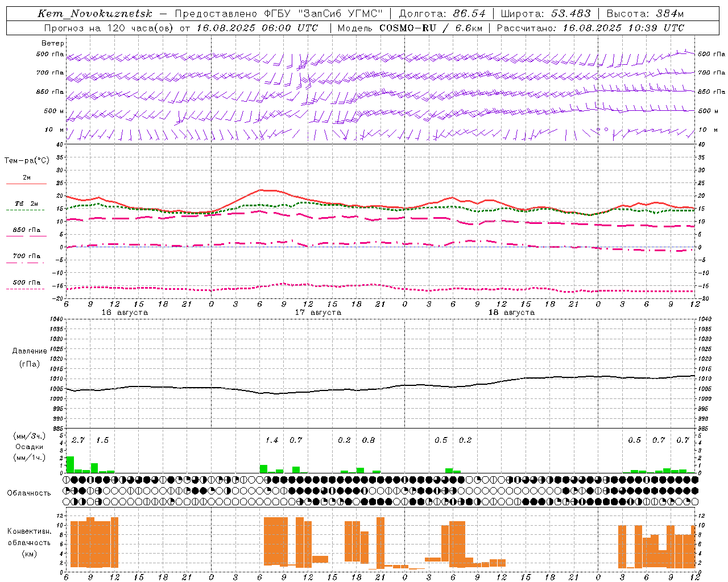
Task: Select the "ЗапСиб УГМС" provider text
Action: point(341,14)
